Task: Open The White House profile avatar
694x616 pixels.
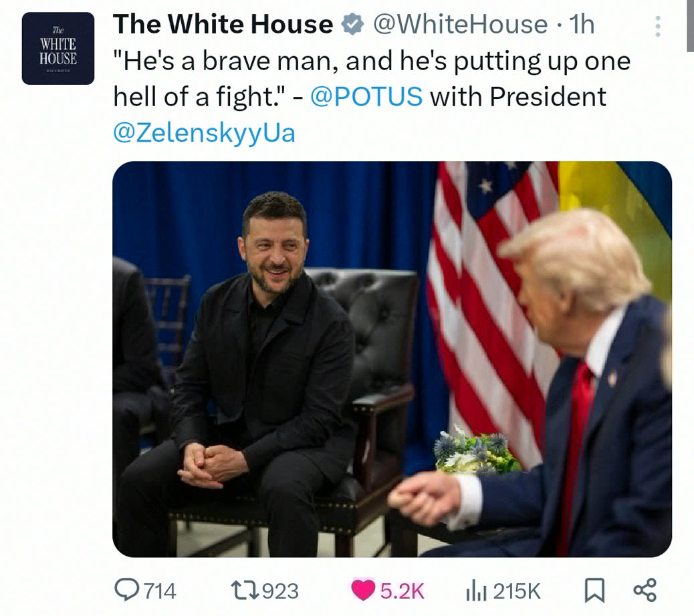Action: (58, 48)
